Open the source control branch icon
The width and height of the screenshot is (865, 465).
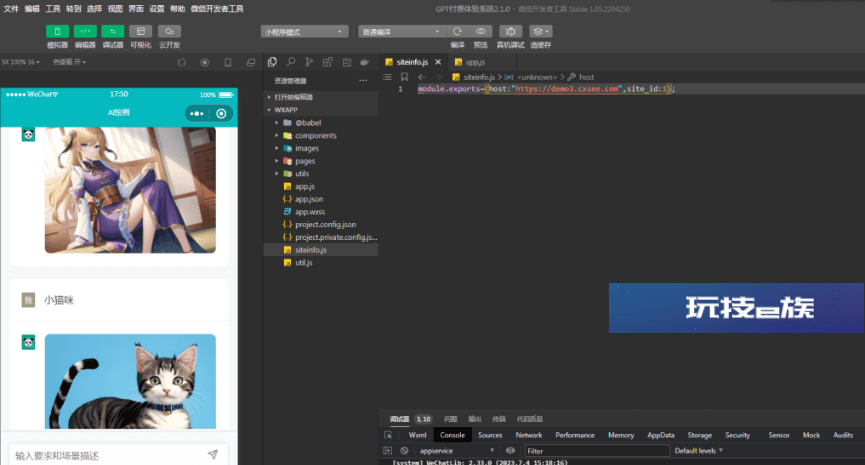pyautogui.click(x=309, y=62)
